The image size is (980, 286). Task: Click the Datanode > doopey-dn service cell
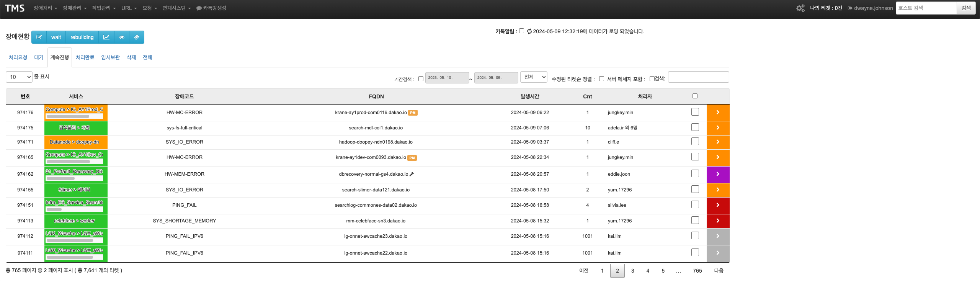[76, 142]
